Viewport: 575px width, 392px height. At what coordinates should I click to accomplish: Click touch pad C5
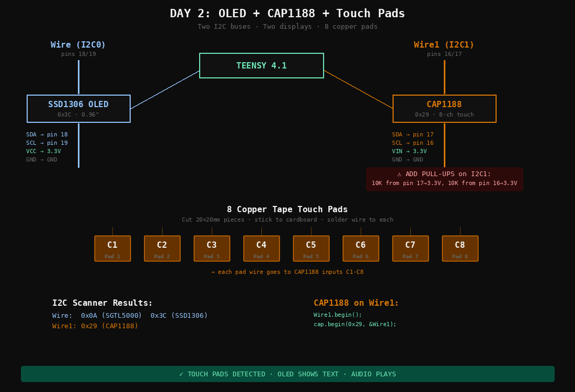click(x=311, y=248)
